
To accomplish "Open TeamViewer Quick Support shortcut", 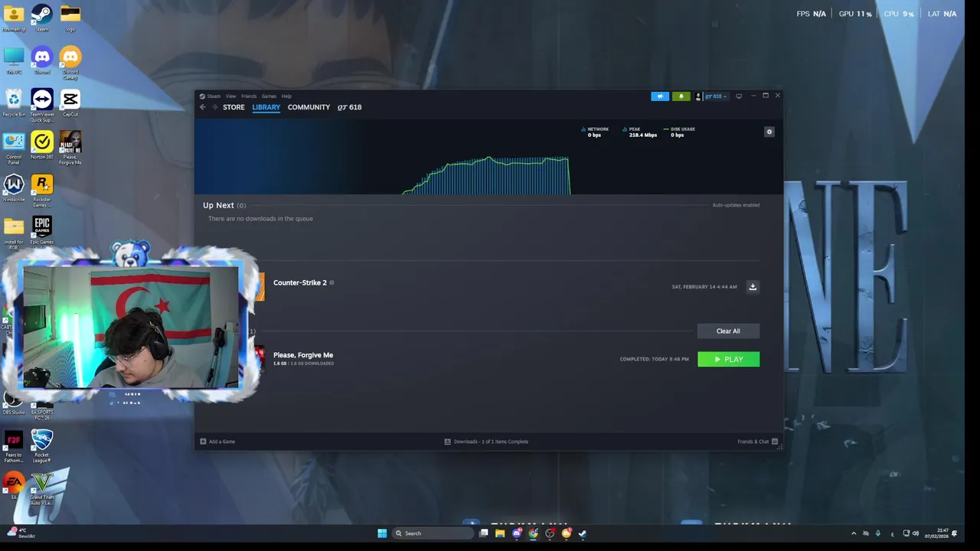I will [42, 106].
